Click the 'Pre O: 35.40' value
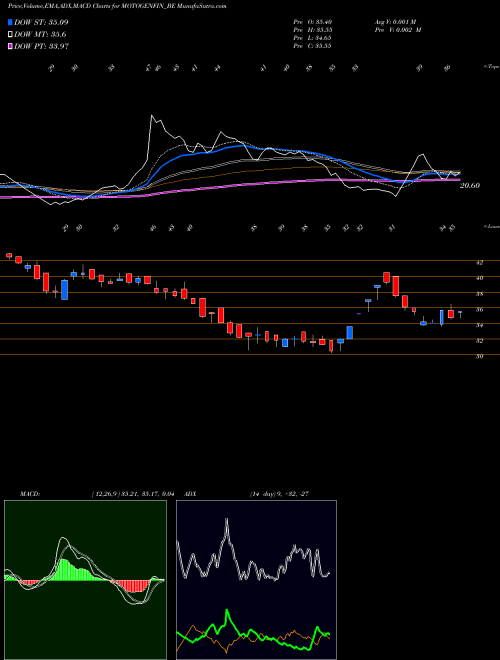The image size is (500, 660). pos(313,22)
